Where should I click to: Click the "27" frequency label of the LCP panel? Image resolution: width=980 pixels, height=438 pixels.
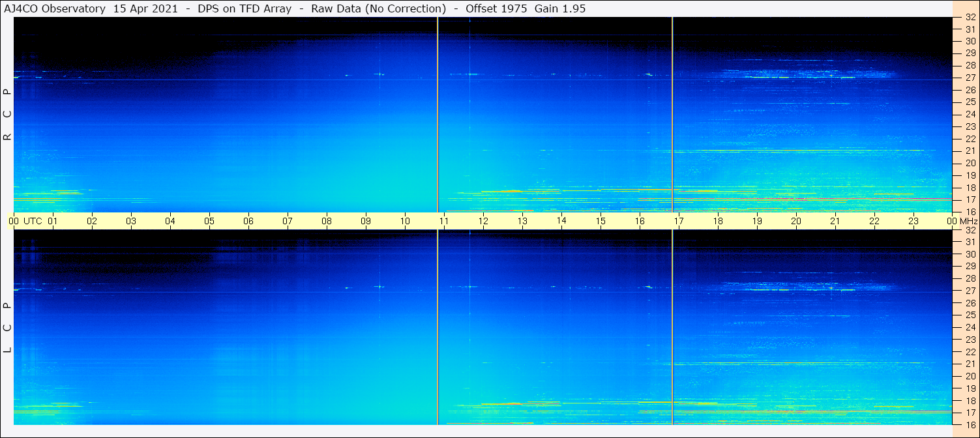(x=970, y=291)
